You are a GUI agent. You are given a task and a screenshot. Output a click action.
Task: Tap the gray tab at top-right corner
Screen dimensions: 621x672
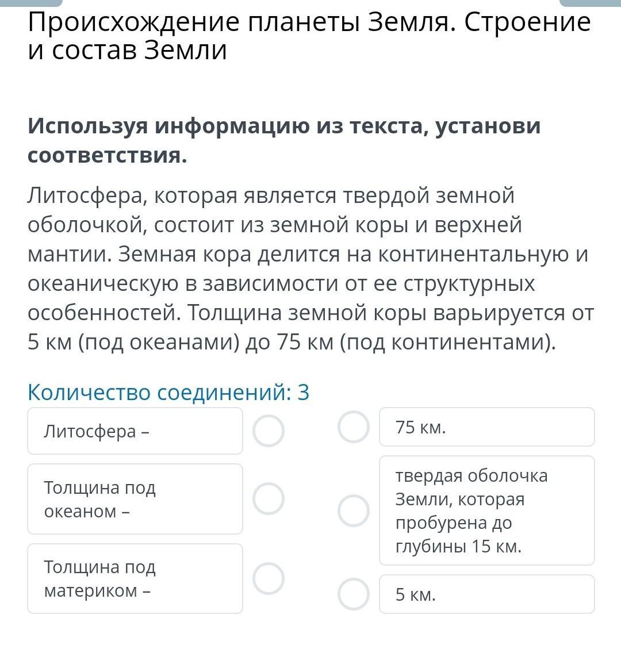tap(590, 3)
